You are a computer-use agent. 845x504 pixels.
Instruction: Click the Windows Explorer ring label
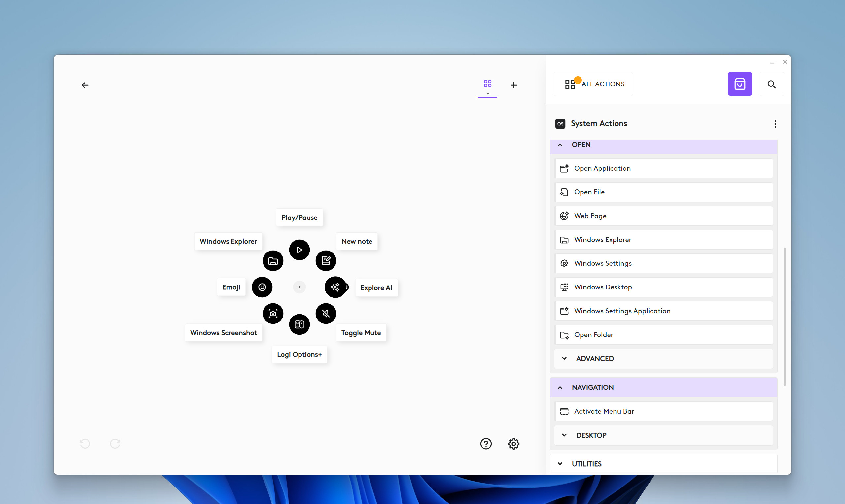pos(228,242)
